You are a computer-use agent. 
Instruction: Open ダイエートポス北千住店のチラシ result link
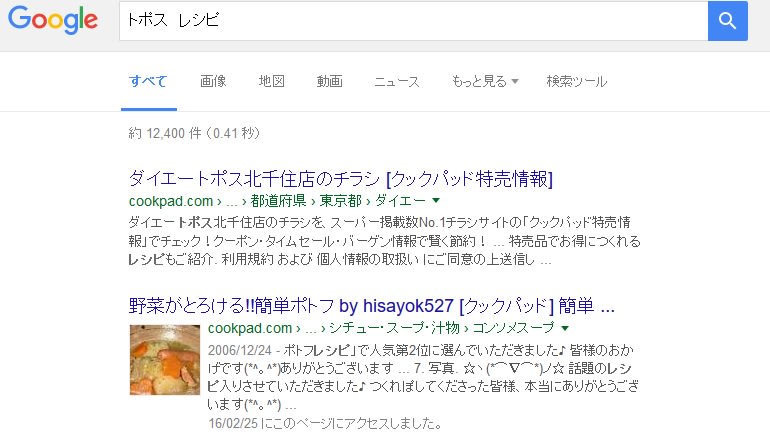[x=341, y=179]
